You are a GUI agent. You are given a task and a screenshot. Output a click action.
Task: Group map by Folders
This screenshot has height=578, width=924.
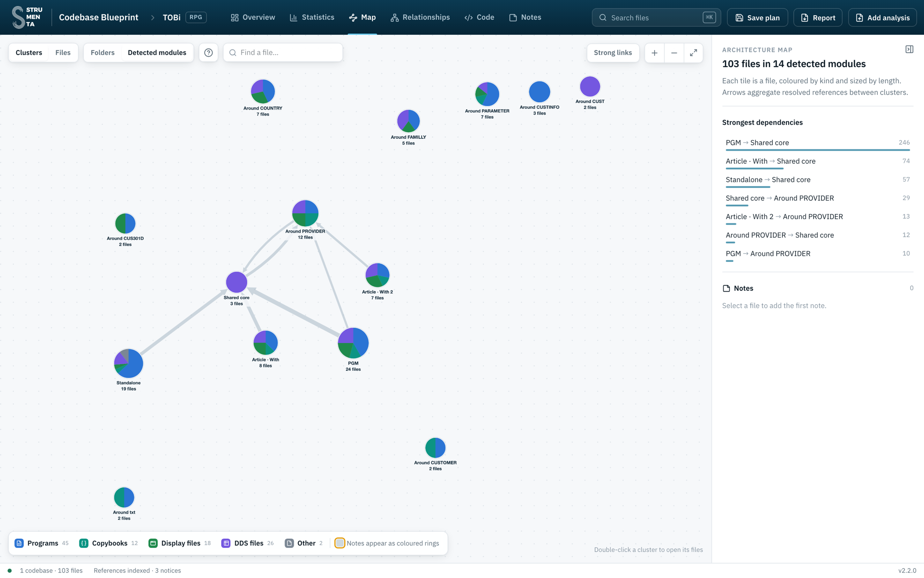(103, 53)
